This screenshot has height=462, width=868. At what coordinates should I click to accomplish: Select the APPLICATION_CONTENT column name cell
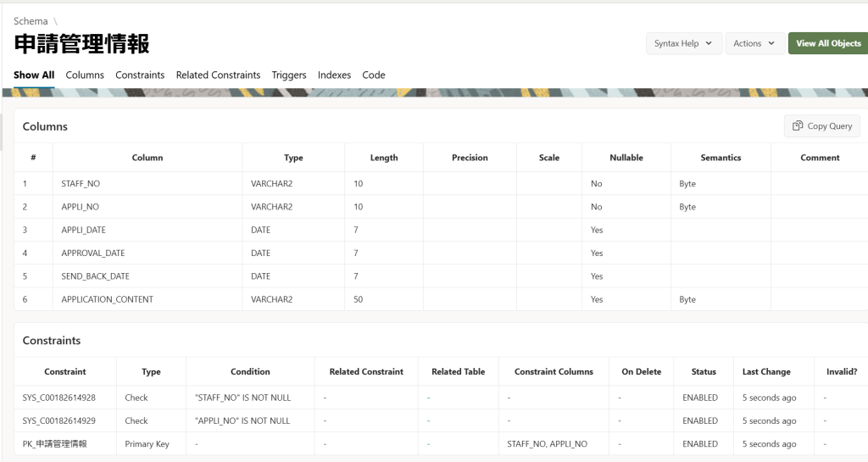pyautogui.click(x=107, y=299)
